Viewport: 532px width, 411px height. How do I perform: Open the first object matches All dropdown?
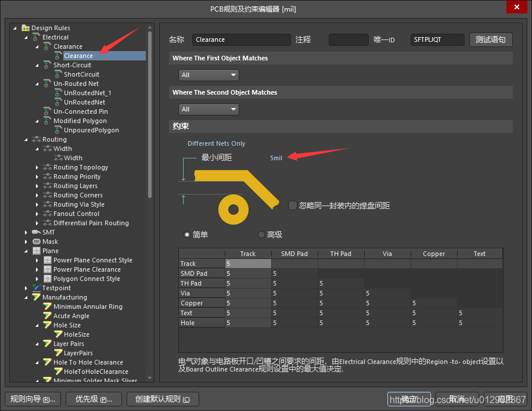click(209, 75)
